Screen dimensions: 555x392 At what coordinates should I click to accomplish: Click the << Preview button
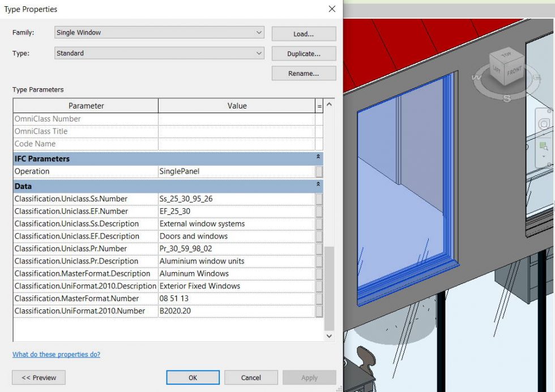pyautogui.click(x=39, y=378)
